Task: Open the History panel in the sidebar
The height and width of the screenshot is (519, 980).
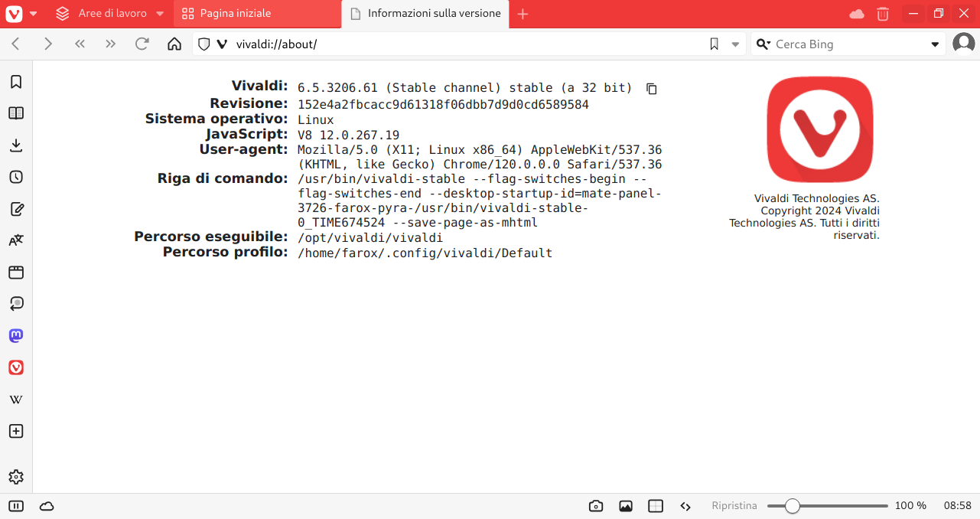Action: click(x=16, y=177)
